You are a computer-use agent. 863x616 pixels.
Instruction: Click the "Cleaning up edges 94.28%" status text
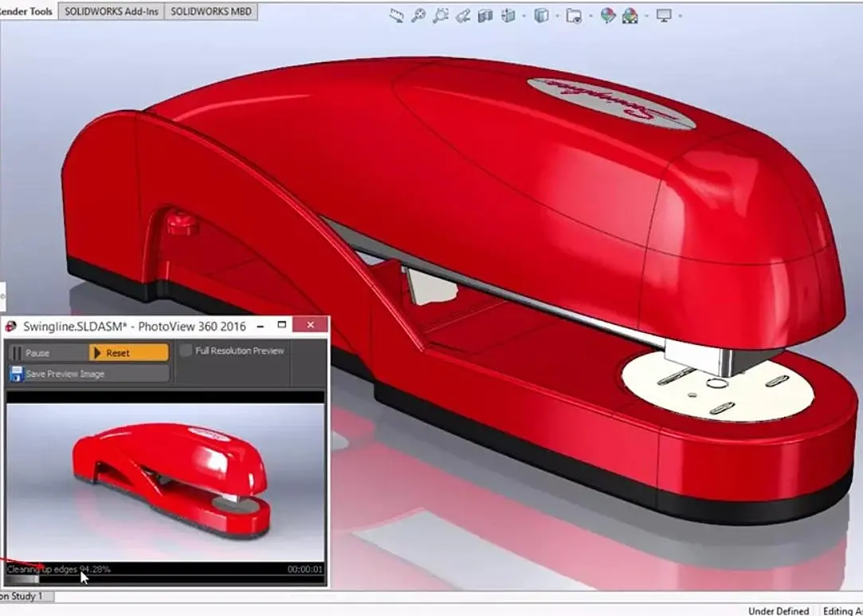tap(59, 569)
